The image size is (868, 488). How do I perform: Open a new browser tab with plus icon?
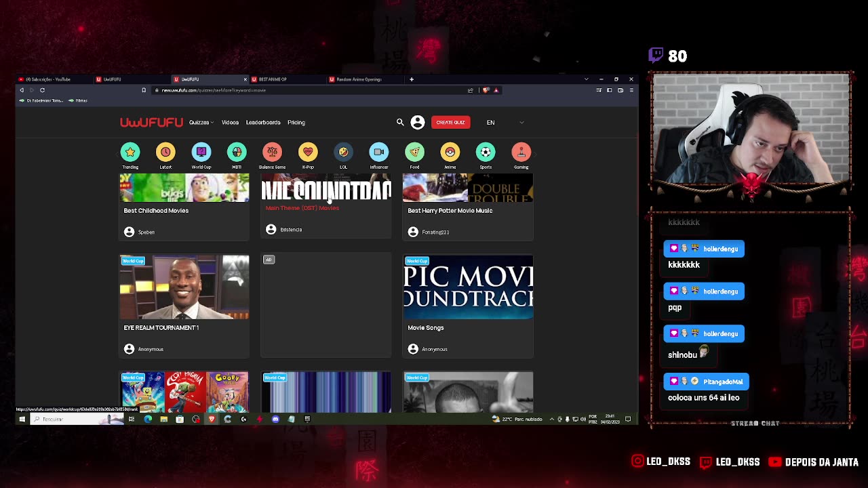click(412, 79)
